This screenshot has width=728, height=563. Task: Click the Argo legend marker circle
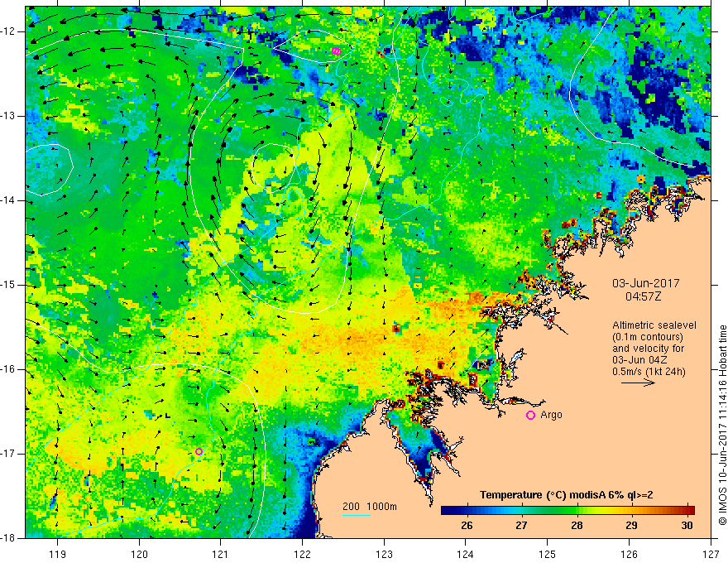tap(530, 415)
